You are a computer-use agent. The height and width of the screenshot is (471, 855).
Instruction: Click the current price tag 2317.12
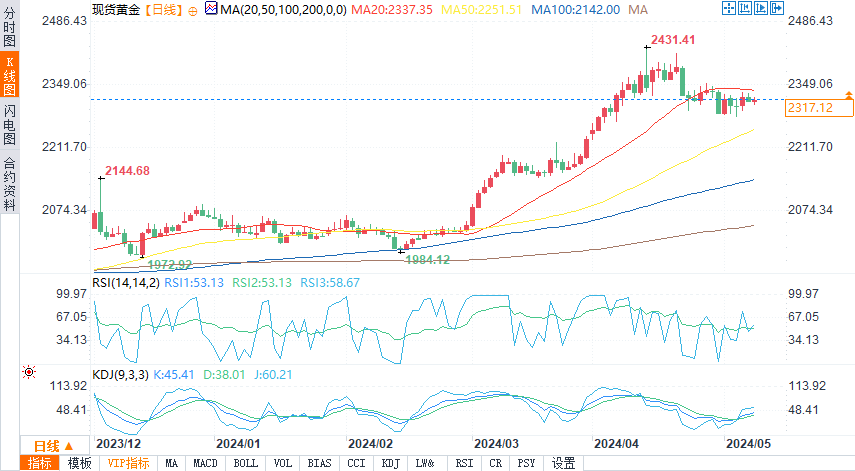[x=819, y=107]
